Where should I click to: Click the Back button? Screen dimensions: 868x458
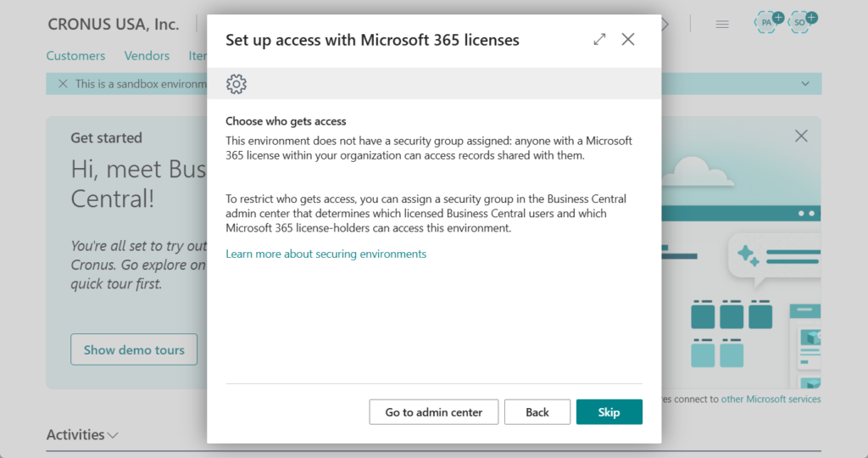[x=537, y=412]
